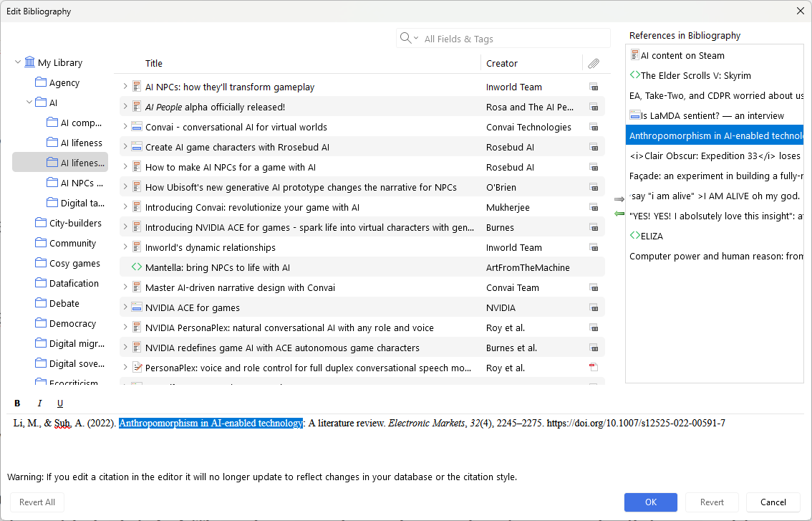812x521 pixels.
Task: Toggle Underline formatting in the editor
Action: 60,403
